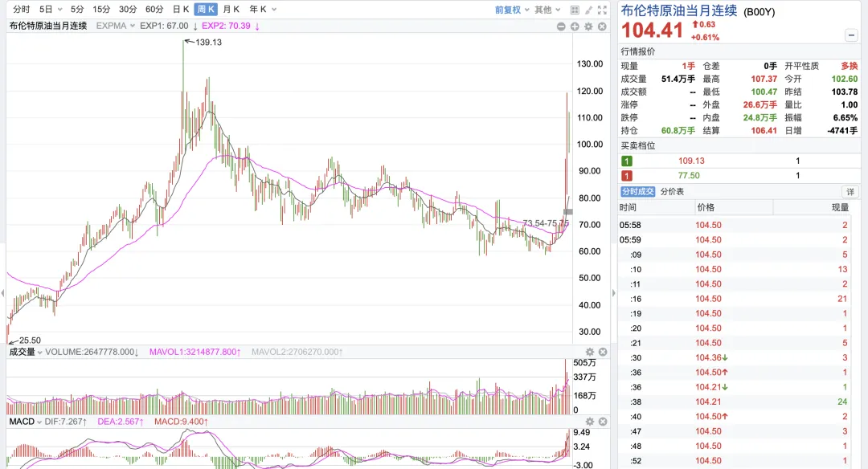Select the 05:58 trade row time
The height and width of the screenshot is (469, 868).
pos(630,225)
